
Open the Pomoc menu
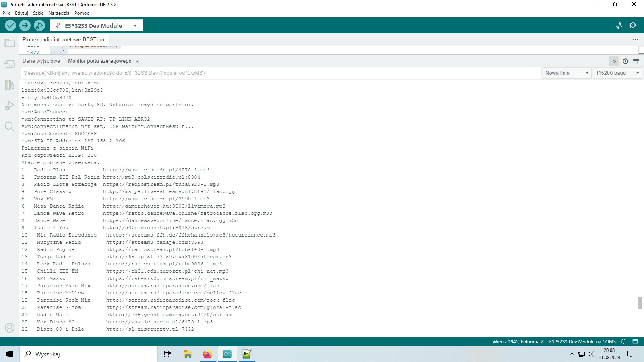point(82,13)
